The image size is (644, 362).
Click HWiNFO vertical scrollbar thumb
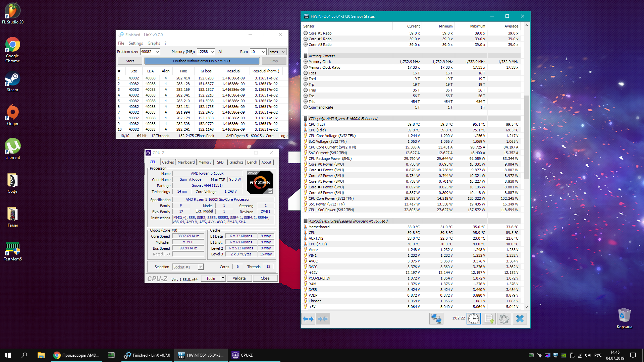coord(527,137)
